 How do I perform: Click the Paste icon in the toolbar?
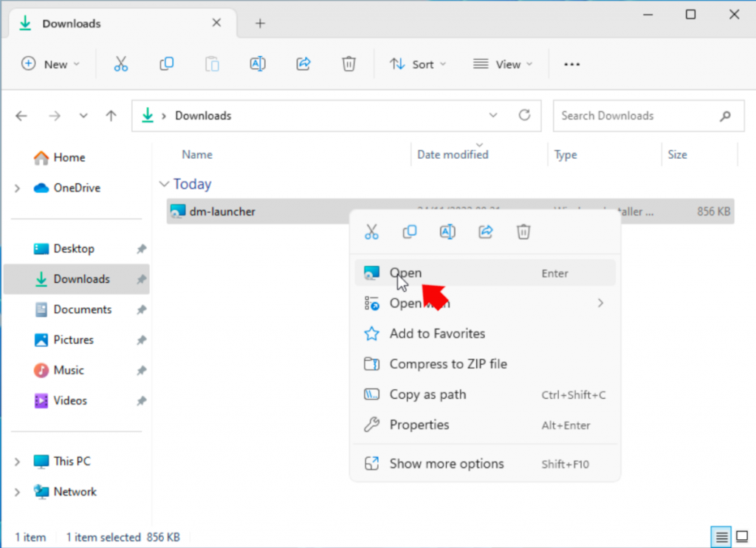point(212,64)
